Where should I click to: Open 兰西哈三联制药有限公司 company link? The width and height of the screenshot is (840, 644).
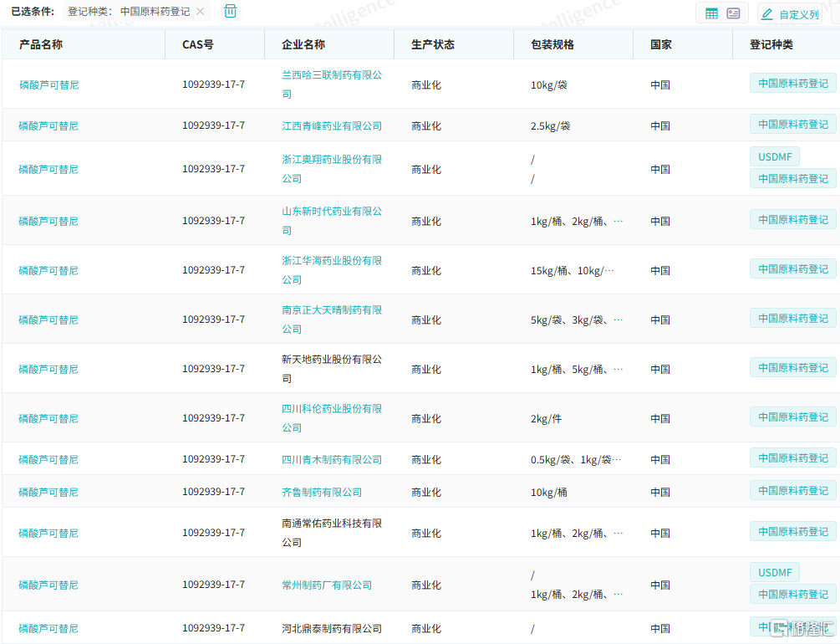tap(332, 84)
